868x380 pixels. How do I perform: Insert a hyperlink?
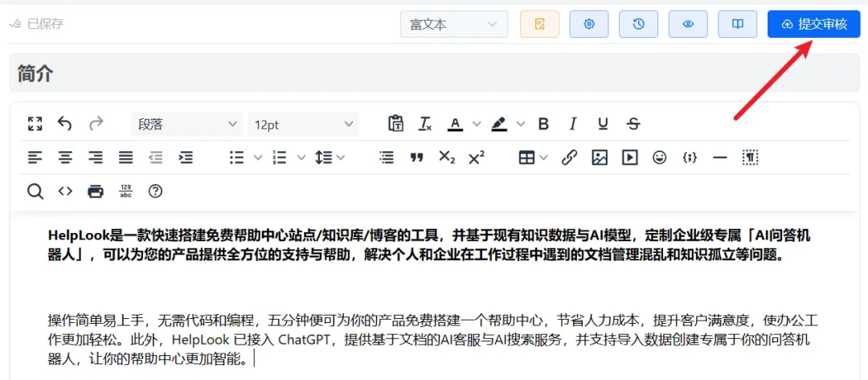pyautogui.click(x=569, y=157)
